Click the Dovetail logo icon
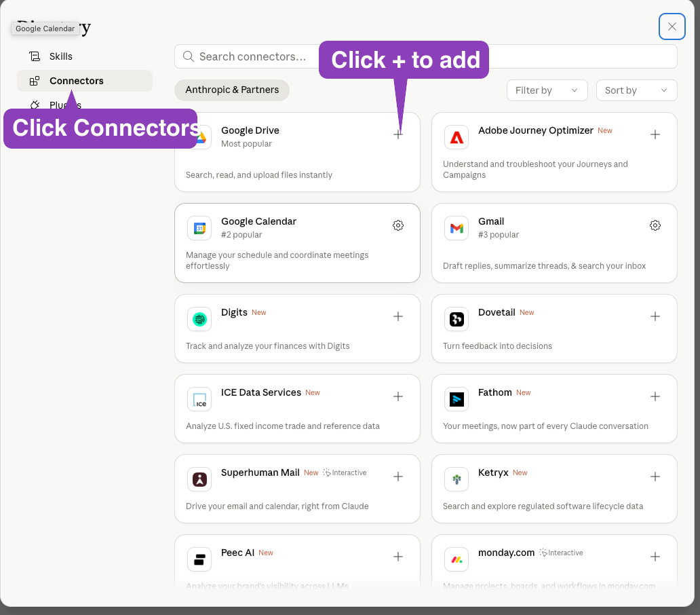 point(456,319)
